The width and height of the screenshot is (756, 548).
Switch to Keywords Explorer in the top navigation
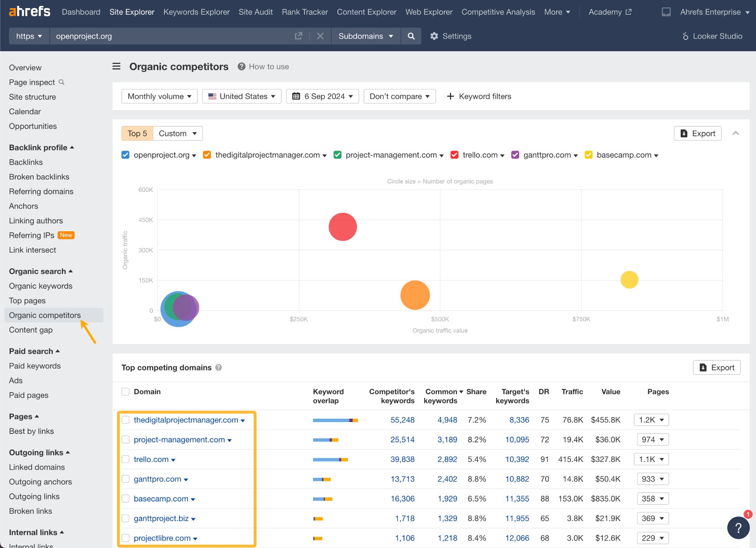point(196,12)
